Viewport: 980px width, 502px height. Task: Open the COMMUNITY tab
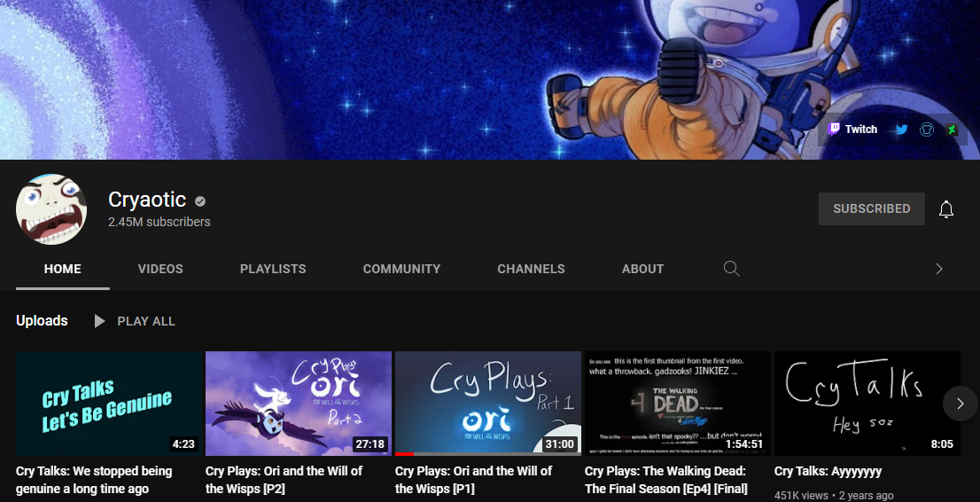point(402,269)
